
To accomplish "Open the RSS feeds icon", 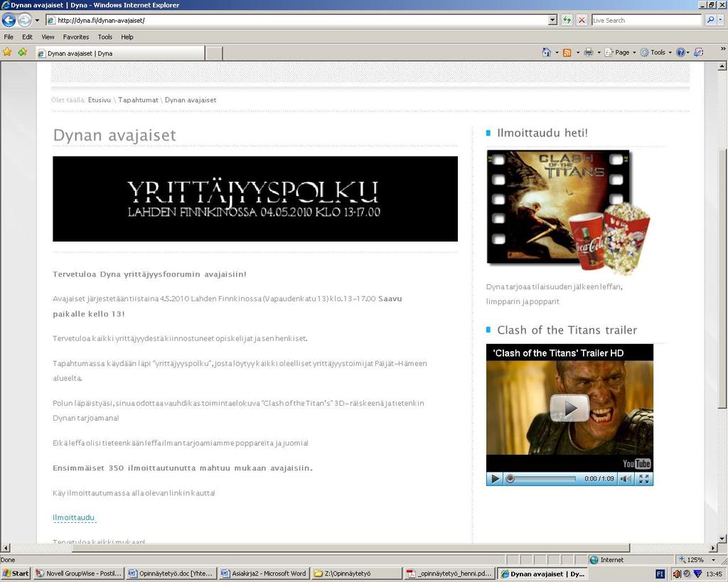I will [x=567, y=53].
